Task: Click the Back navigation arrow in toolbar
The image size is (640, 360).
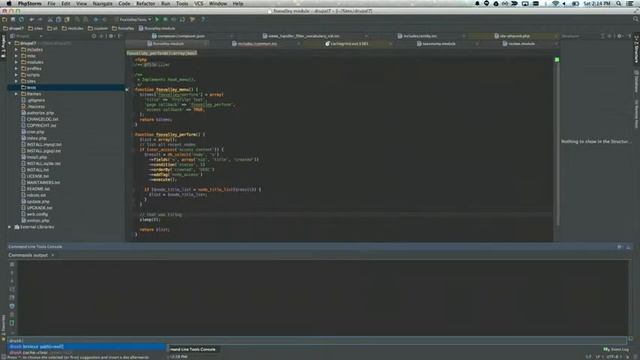Action: coord(96,20)
